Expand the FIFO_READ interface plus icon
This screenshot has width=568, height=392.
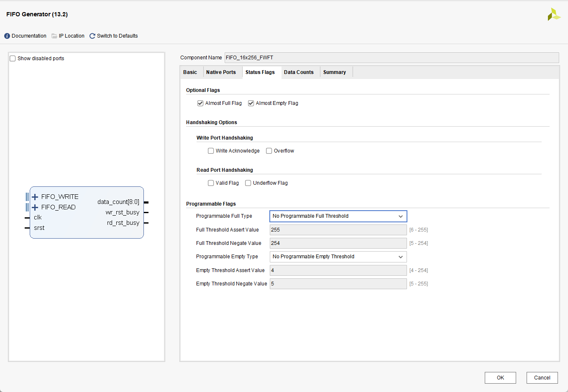tap(35, 207)
